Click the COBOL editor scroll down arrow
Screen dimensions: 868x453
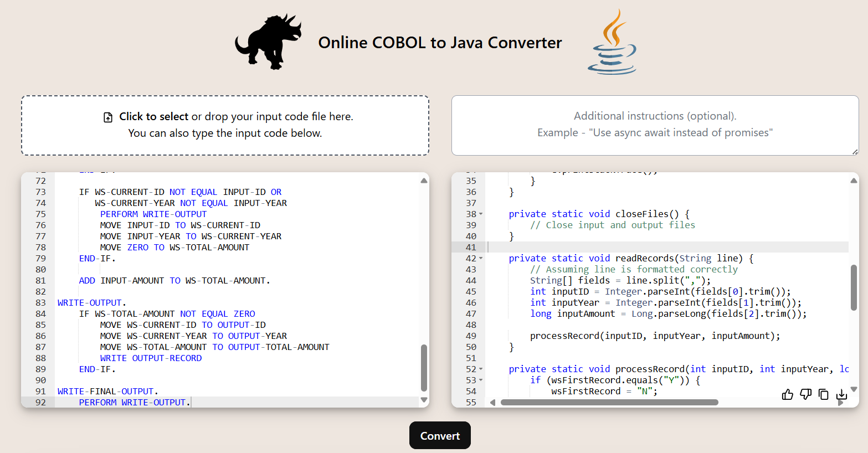click(x=424, y=400)
